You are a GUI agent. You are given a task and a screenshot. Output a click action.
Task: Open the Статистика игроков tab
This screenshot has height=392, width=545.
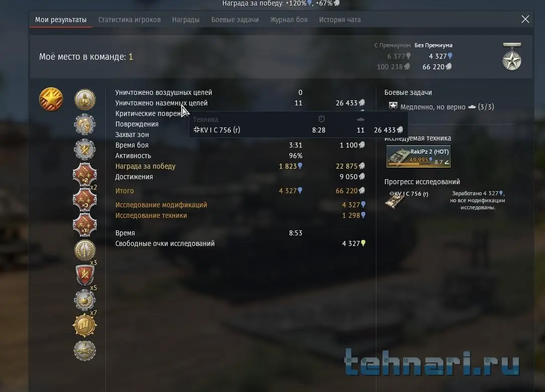coord(129,20)
